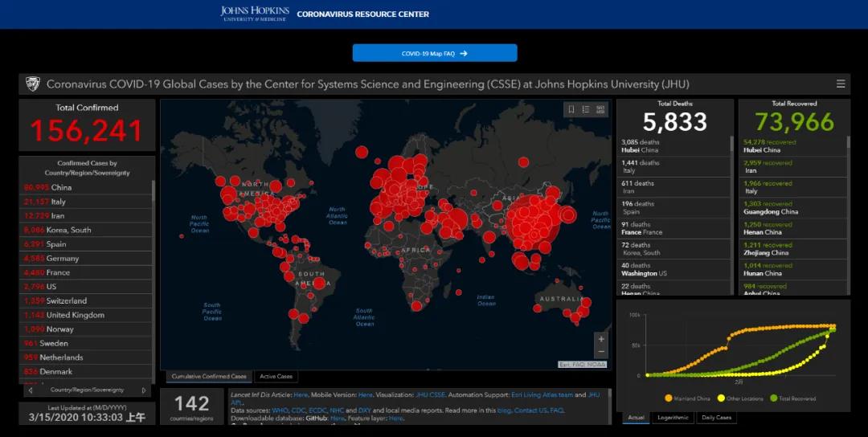Open the basemap gallery grid icon
The height and width of the screenshot is (437, 868).
pos(600,109)
